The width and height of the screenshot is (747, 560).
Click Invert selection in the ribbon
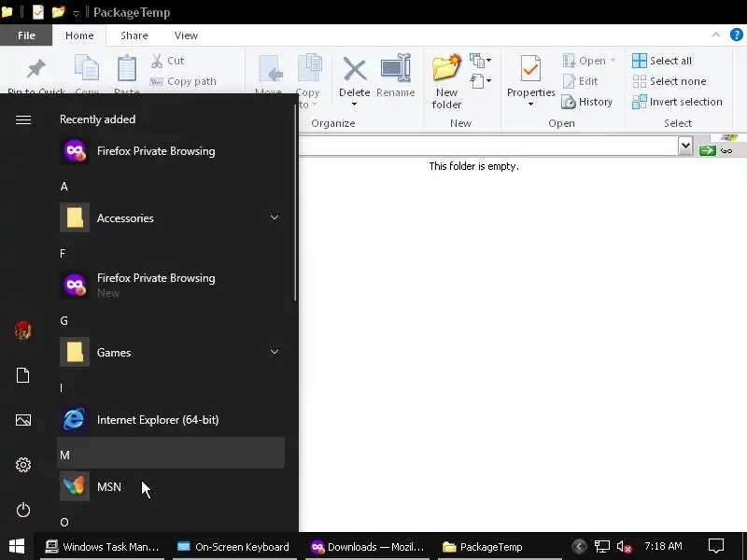tap(677, 102)
